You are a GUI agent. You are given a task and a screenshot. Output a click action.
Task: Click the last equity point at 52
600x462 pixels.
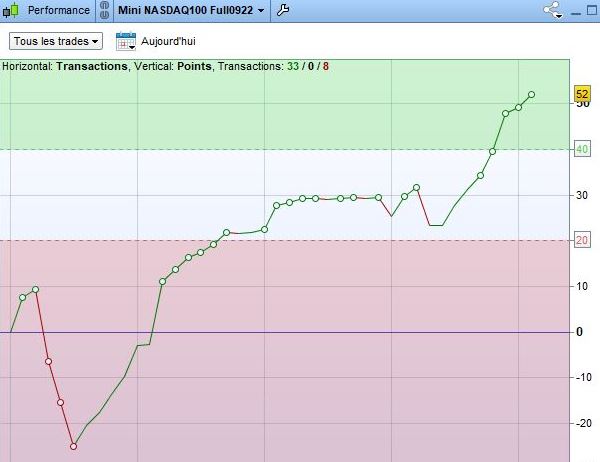click(x=531, y=95)
